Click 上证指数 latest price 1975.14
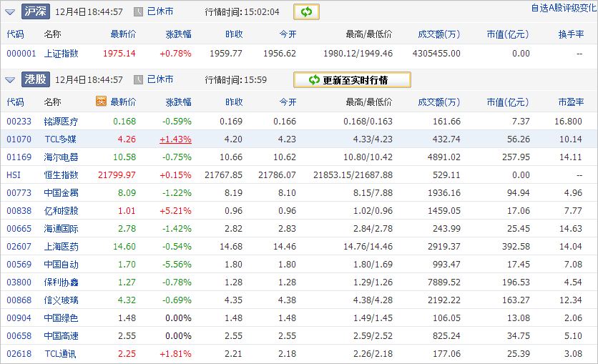Viewport: 598px width, 364px height. [x=119, y=54]
